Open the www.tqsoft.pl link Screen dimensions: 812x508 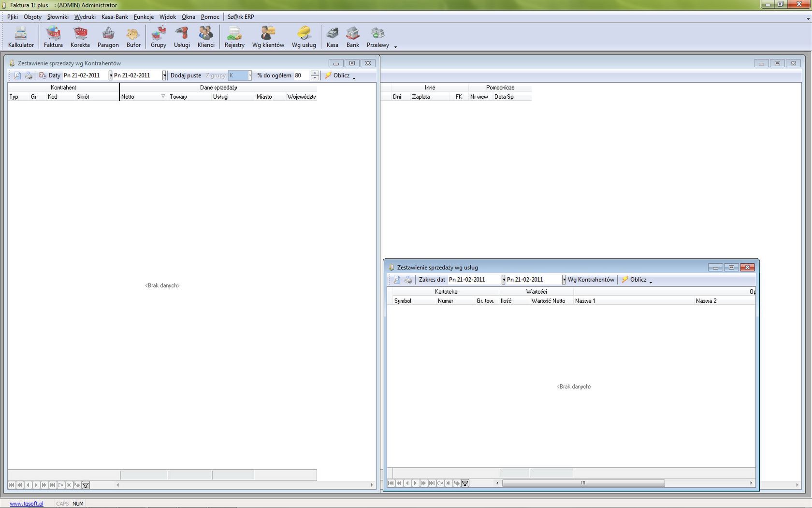tap(27, 504)
